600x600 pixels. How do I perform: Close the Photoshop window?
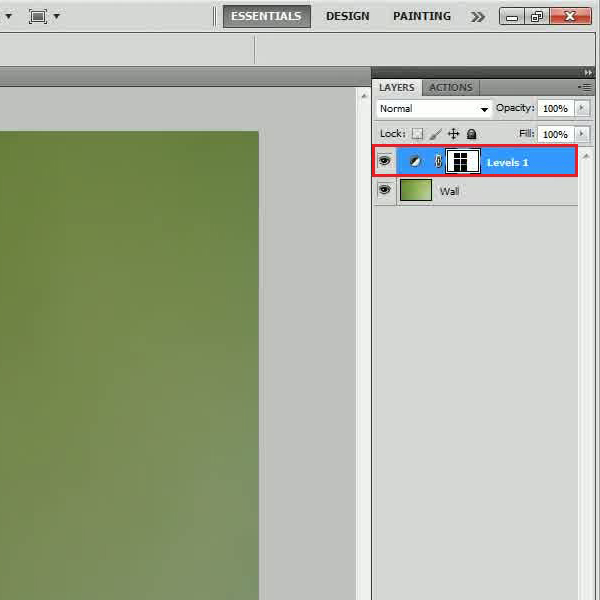pyautogui.click(x=571, y=17)
